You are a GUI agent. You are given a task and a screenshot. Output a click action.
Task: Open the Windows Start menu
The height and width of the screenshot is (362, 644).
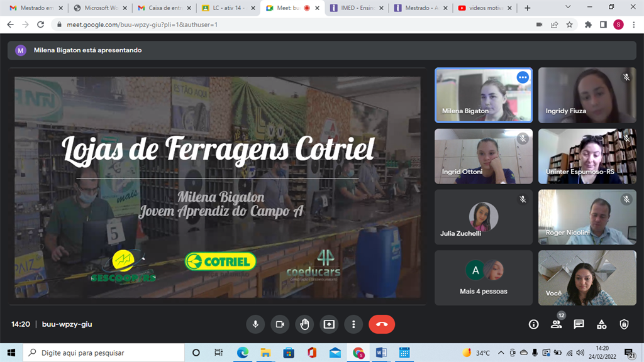(11, 353)
